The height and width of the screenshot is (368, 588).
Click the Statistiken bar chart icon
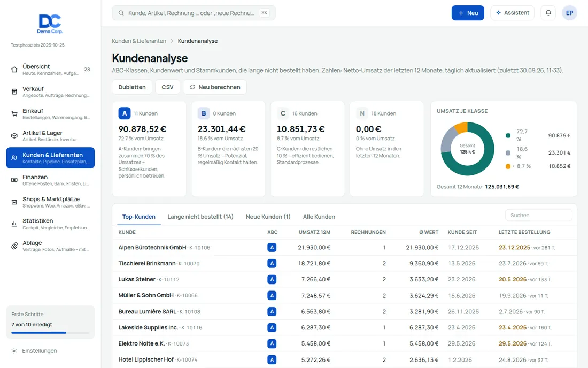click(x=14, y=224)
